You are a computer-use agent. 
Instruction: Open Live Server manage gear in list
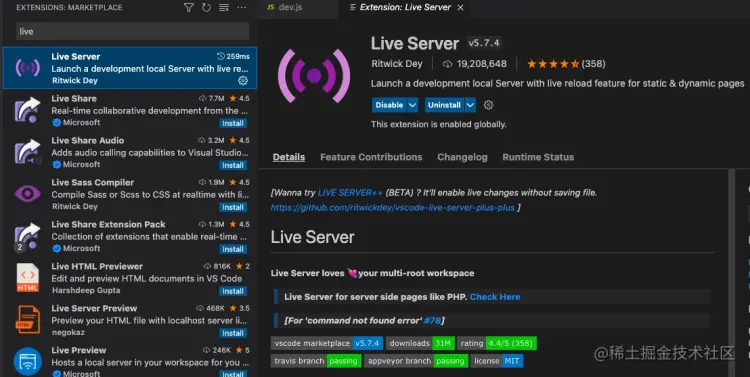[243, 80]
